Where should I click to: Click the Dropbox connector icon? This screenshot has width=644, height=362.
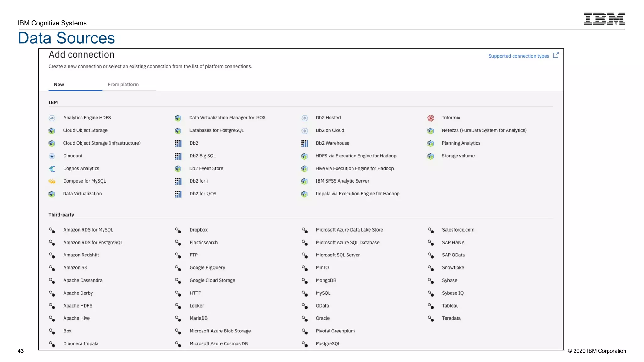coord(178,230)
